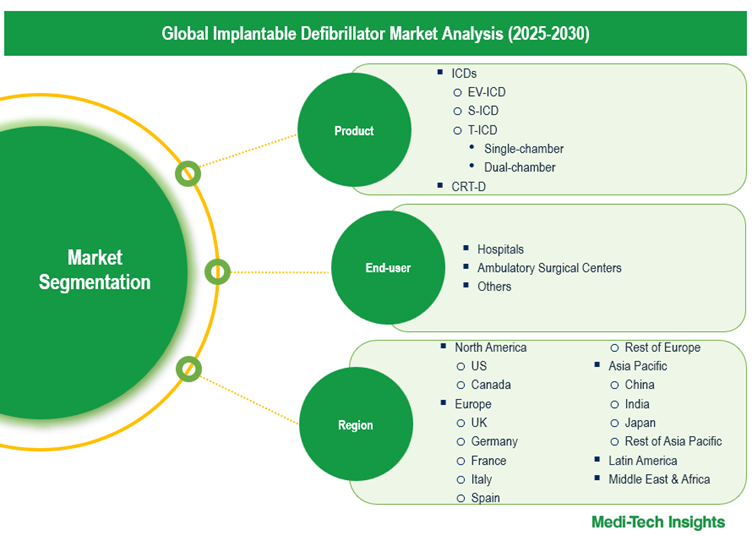The width and height of the screenshot is (752, 536).
Task: Click the 'Dual-chamber' entry
Action: (519, 167)
